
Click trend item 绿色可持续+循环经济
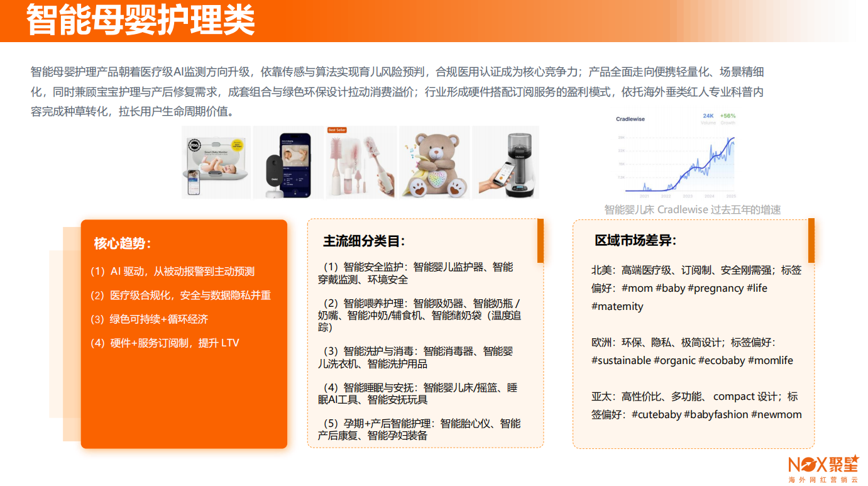[149, 319]
